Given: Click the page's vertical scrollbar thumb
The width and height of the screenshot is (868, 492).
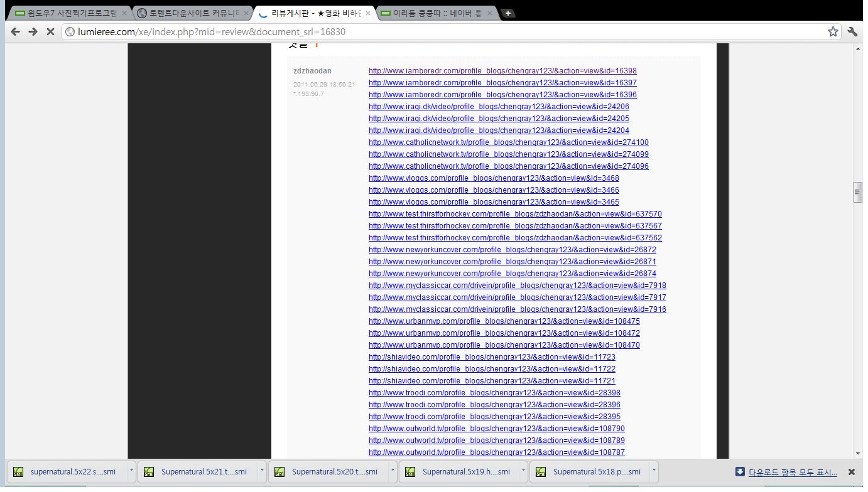Looking at the screenshot, I should tap(857, 192).
